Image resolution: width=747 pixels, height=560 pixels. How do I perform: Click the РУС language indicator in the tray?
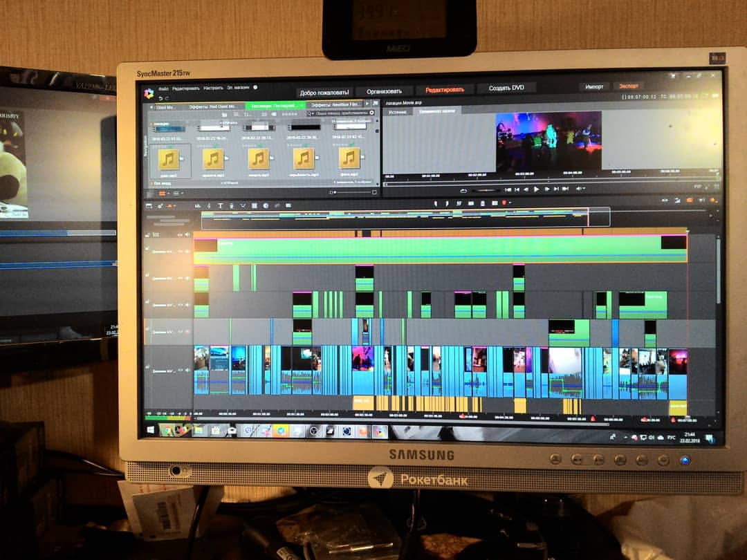(x=671, y=437)
